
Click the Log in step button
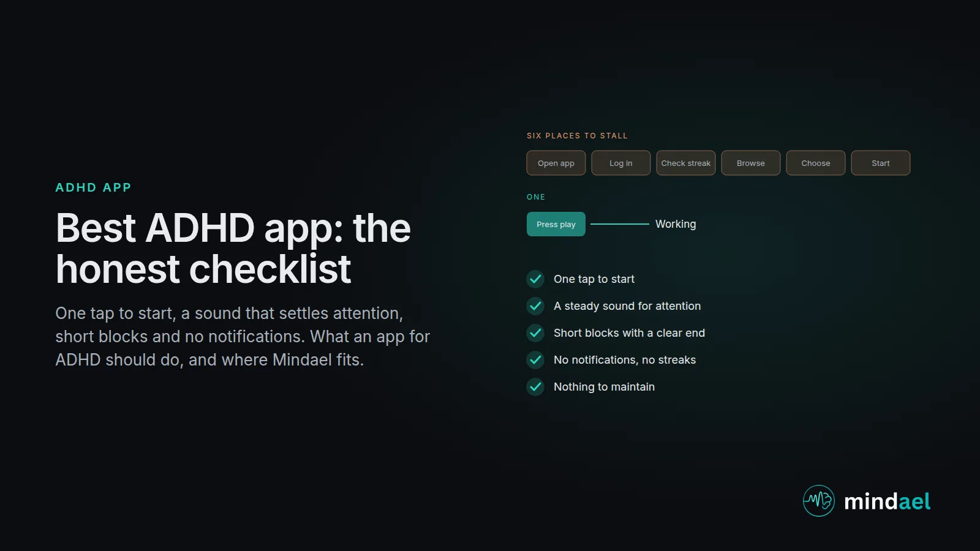tap(621, 163)
